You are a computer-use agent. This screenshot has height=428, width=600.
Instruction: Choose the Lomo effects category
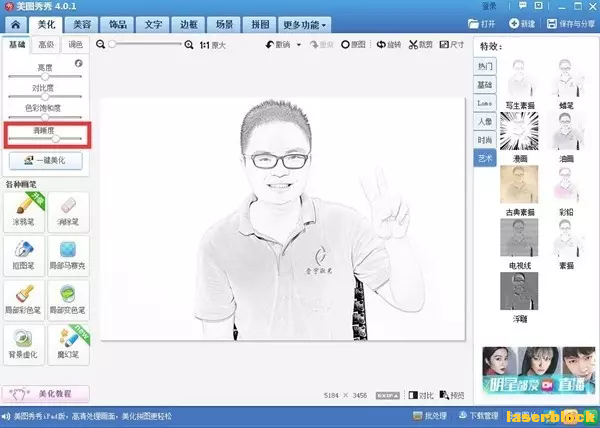point(485,103)
